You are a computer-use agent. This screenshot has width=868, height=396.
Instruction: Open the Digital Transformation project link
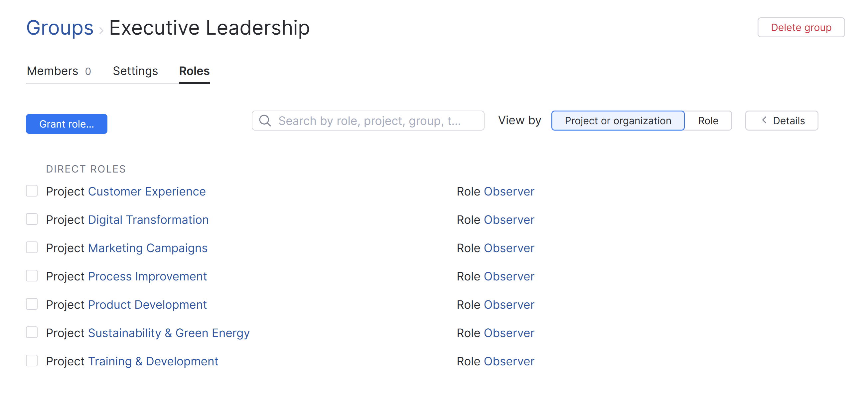pyautogui.click(x=148, y=219)
